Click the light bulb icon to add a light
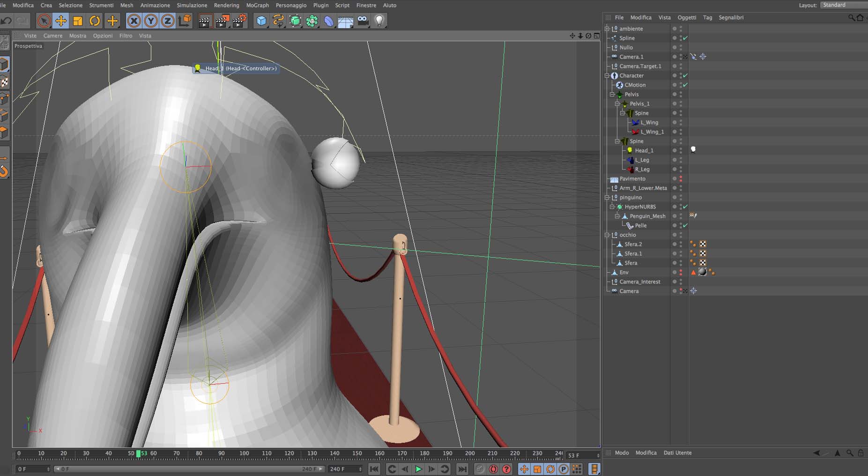 pyautogui.click(x=379, y=21)
